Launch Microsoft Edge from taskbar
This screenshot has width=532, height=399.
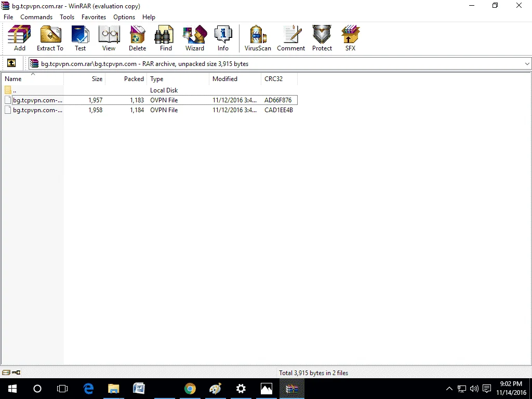(88, 389)
